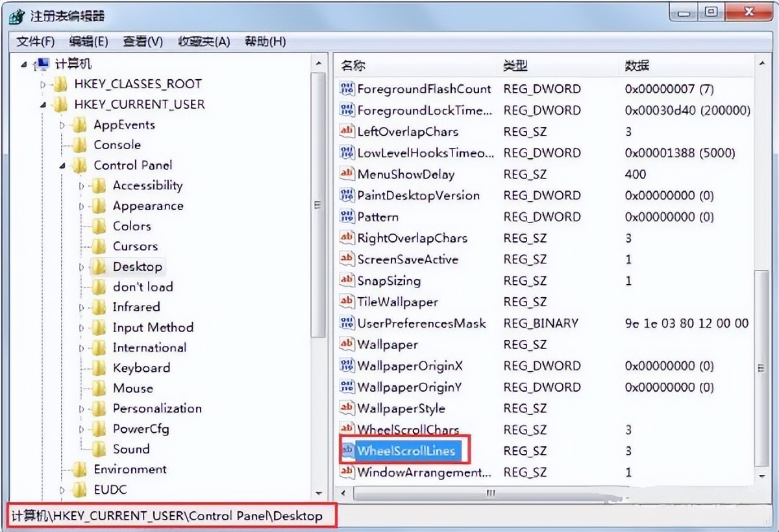Select the Personalization key
Screen dimensions: 779x532
tap(157, 408)
